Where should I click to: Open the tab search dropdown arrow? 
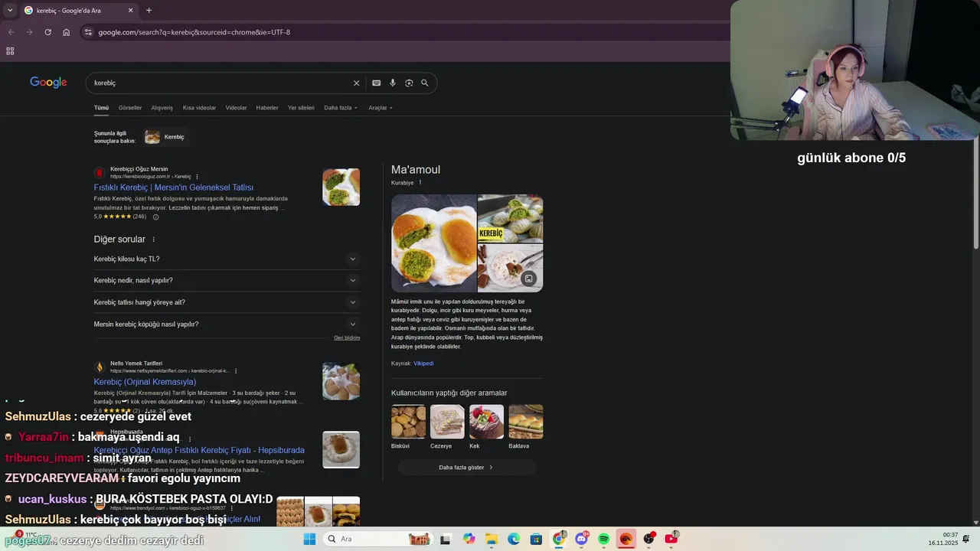coord(10,10)
